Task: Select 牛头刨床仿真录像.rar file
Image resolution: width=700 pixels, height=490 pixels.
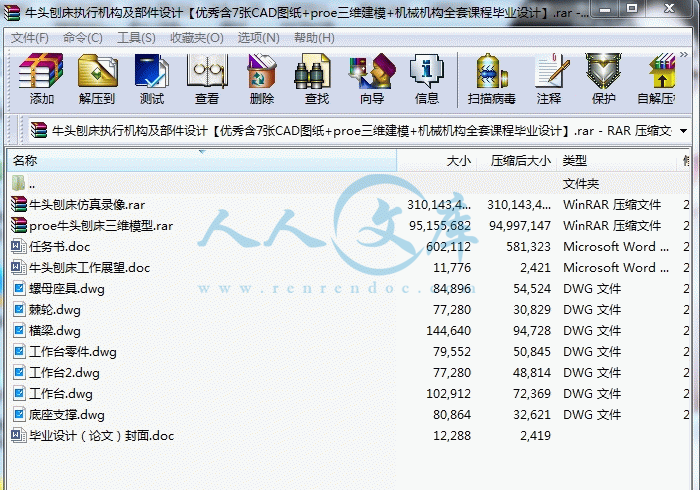Action: pos(349,204)
